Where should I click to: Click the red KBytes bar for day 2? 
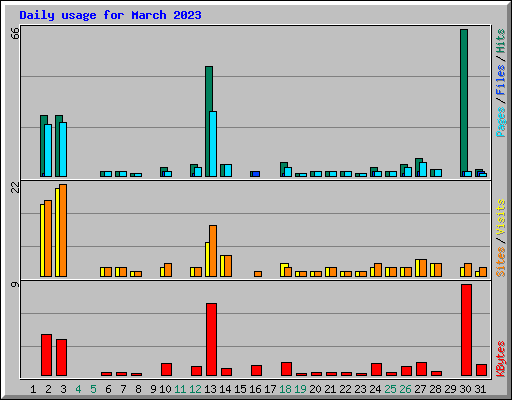[46, 355]
